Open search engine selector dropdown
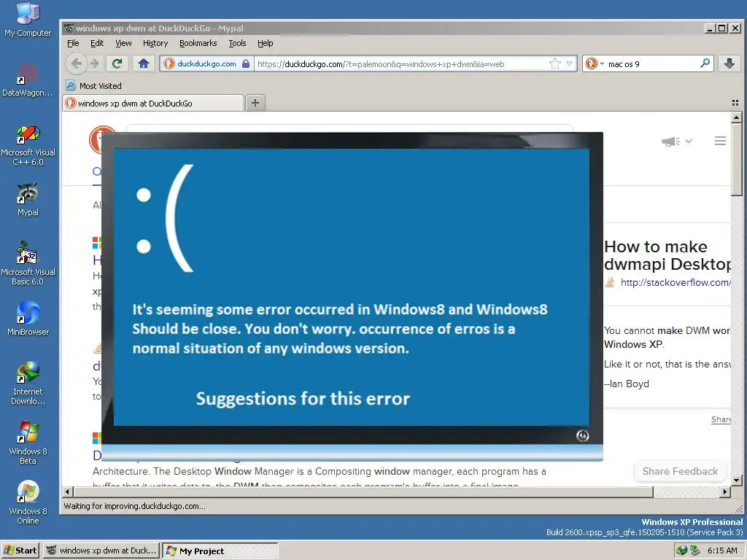The width and height of the screenshot is (747, 560). pyautogui.click(x=594, y=63)
